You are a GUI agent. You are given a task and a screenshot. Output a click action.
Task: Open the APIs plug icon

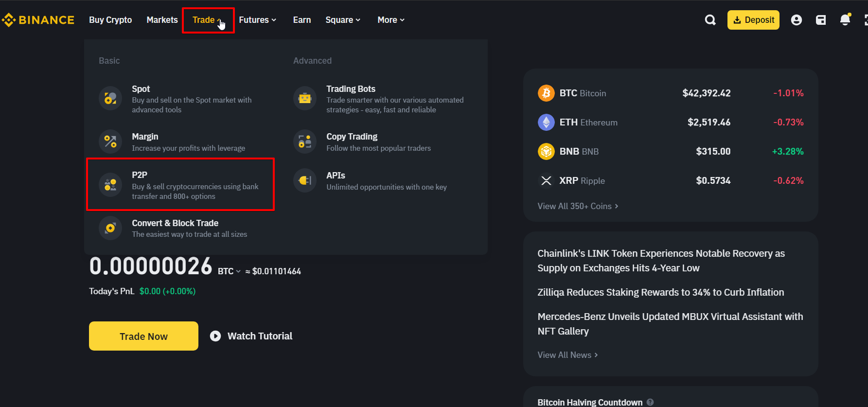point(305,180)
